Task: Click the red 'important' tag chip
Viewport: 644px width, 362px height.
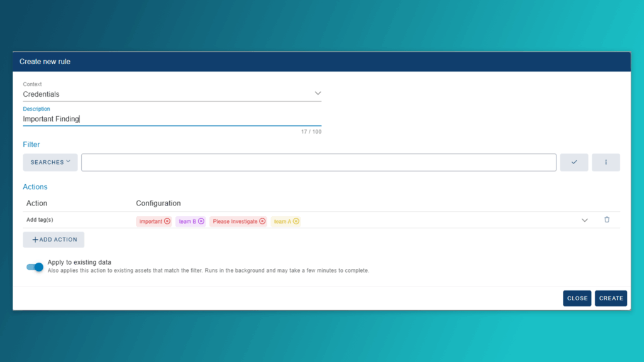Action: pos(150,221)
